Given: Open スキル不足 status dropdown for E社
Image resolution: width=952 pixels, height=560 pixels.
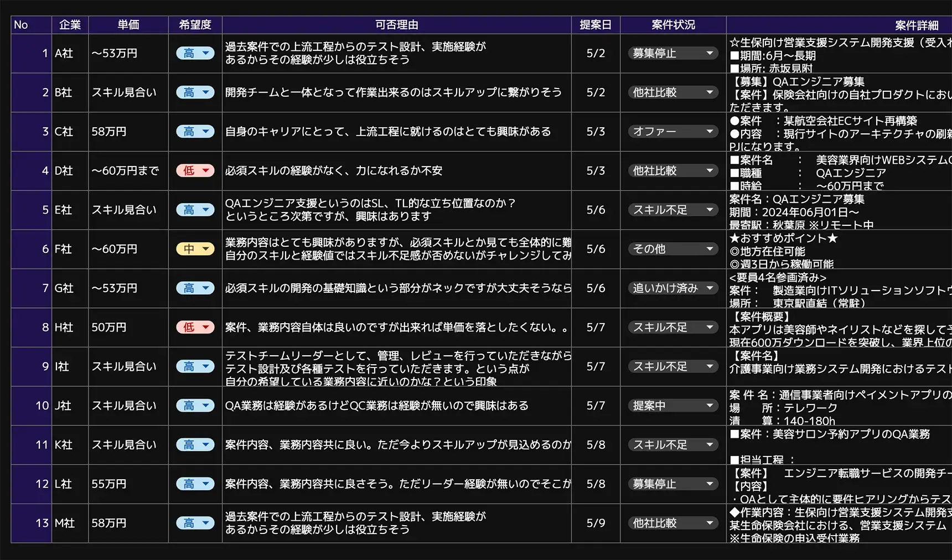Looking at the screenshot, I should pyautogui.click(x=673, y=210).
